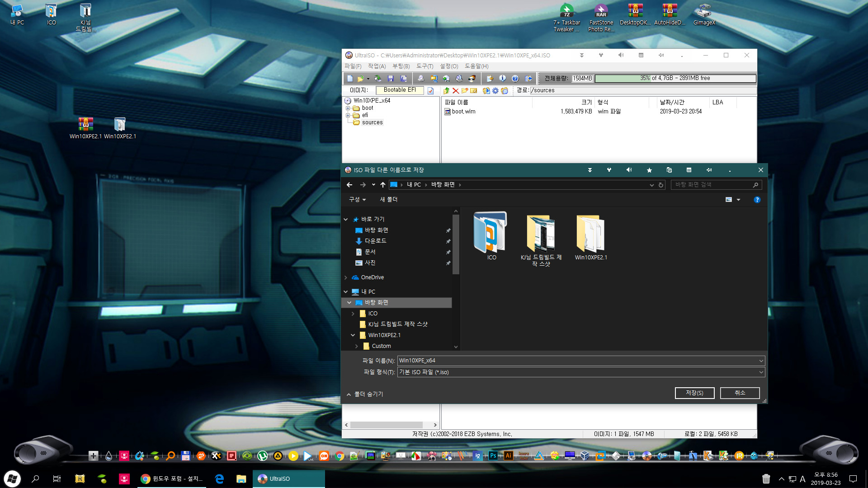
Task: Select boot.wim file in UltraISO file list
Action: 463,112
